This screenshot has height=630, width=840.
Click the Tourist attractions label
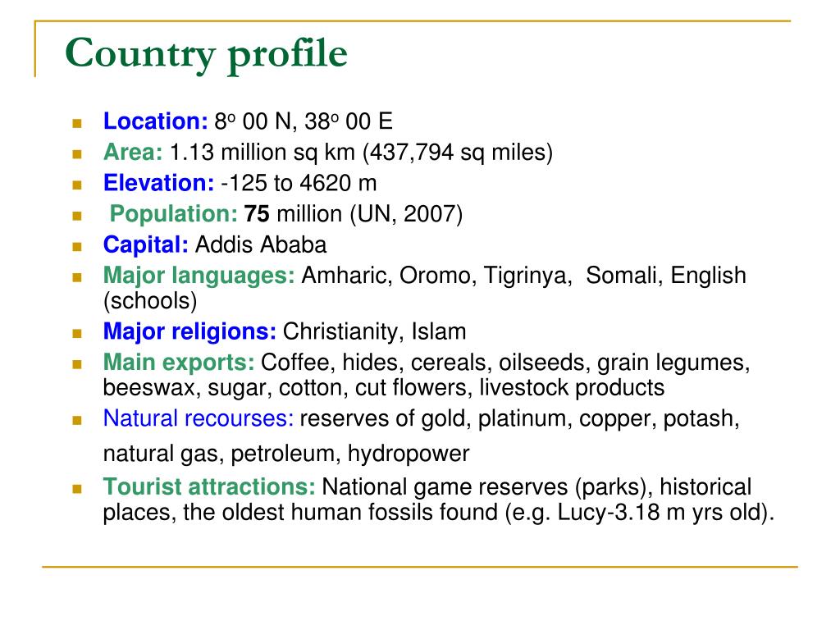click(209, 487)
